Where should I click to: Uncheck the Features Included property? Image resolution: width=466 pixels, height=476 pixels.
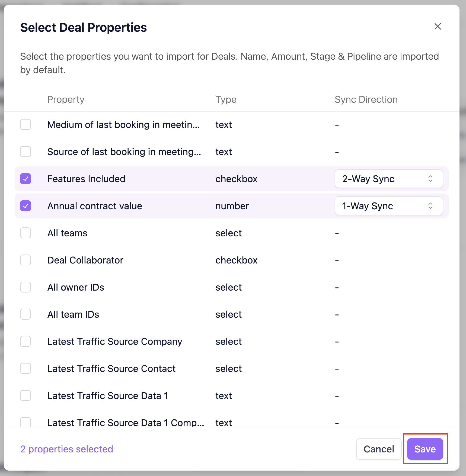(x=25, y=179)
